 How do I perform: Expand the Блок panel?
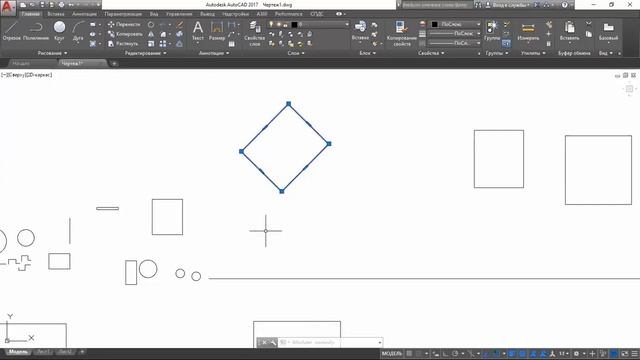[367, 53]
